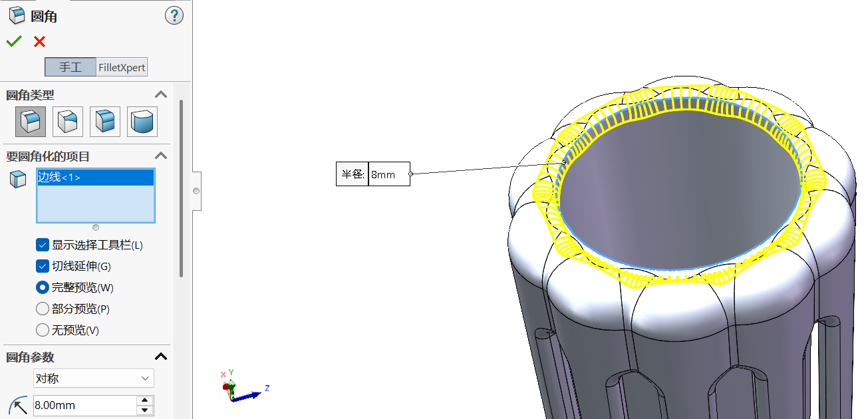Select 边线<1> in the selection list

point(96,177)
